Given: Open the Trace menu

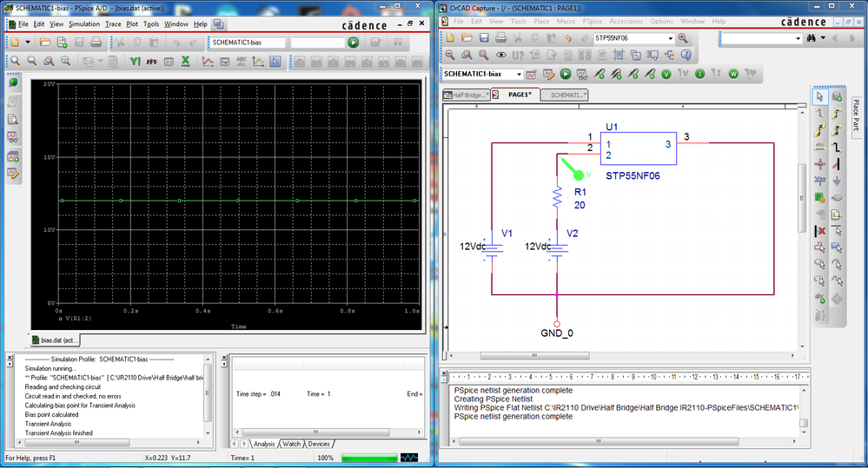Looking at the screenshot, I should coord(113,24).
